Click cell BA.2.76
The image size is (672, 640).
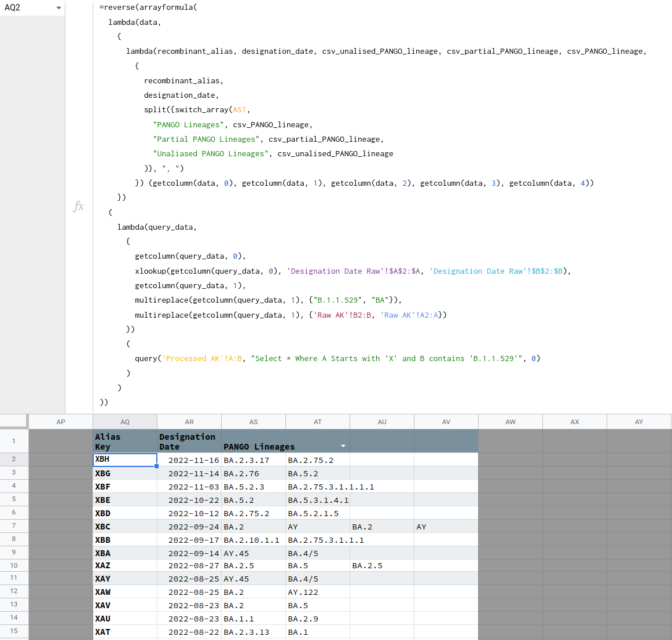pos(254,473)
